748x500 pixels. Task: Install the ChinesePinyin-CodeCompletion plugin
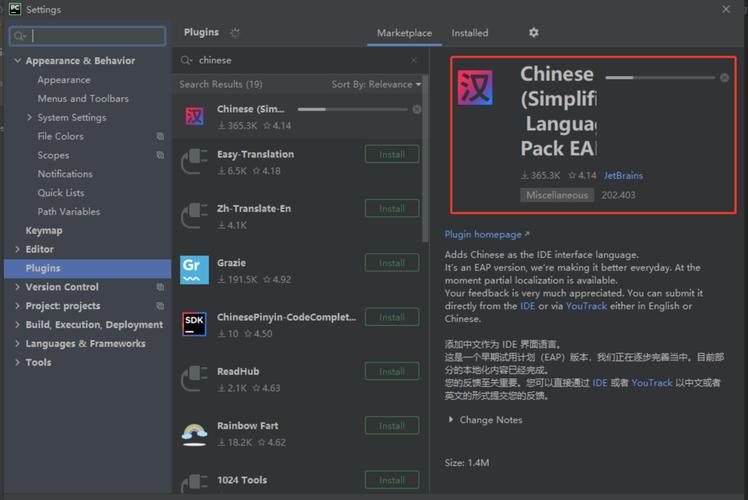coord(392,317)
